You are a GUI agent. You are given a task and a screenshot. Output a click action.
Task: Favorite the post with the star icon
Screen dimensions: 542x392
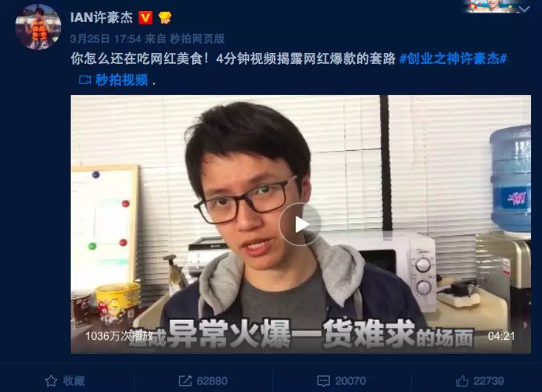coord(51,380)
